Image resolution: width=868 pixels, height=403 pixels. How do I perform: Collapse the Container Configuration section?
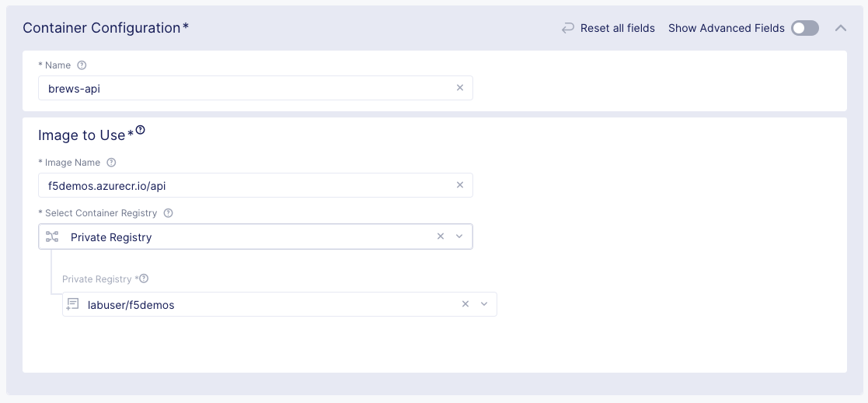tap(840, 28)
